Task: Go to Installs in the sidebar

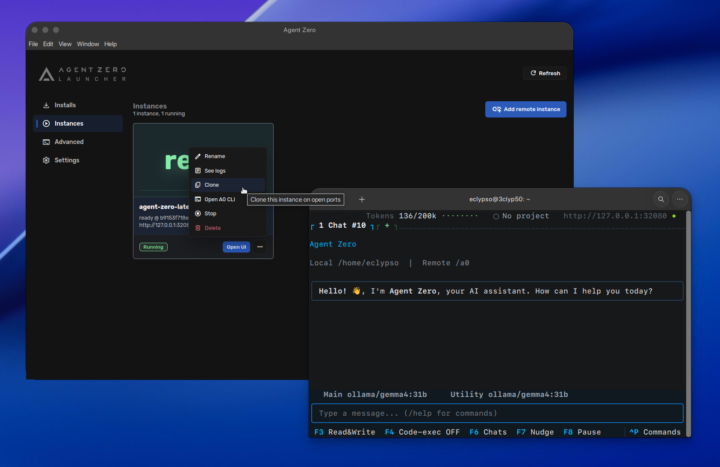Action: point(78,105)
